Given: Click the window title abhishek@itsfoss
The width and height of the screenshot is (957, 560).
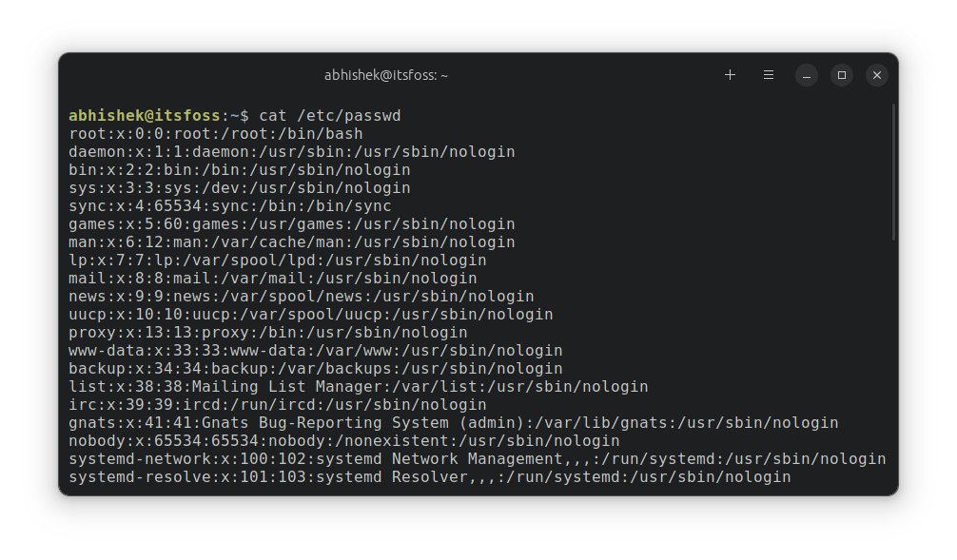Looking at the screenshot, I should [384, 74].
